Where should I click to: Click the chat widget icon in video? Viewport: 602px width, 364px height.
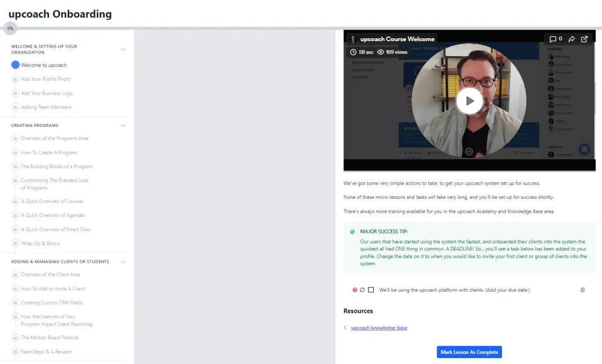tap(584, 149)
